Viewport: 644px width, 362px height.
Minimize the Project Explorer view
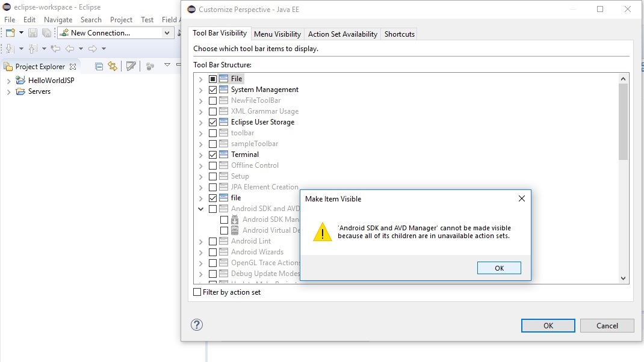click(178, 65)
